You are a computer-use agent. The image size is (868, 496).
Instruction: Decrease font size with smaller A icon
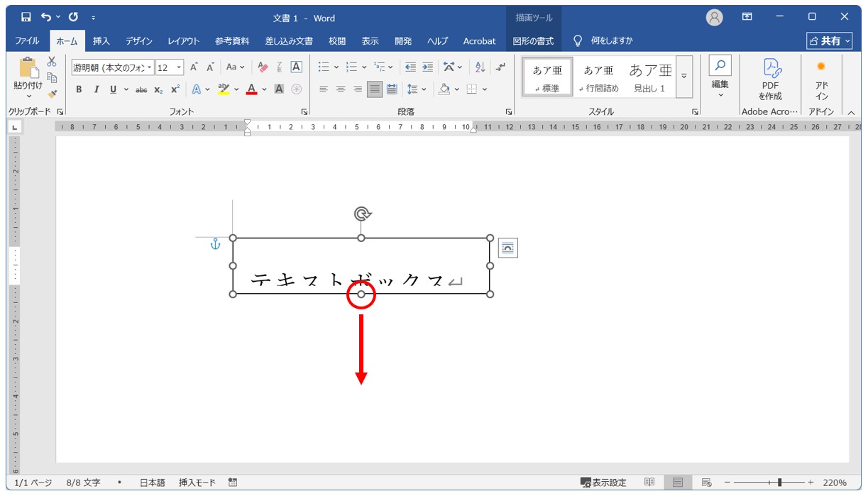coord(210,67)
